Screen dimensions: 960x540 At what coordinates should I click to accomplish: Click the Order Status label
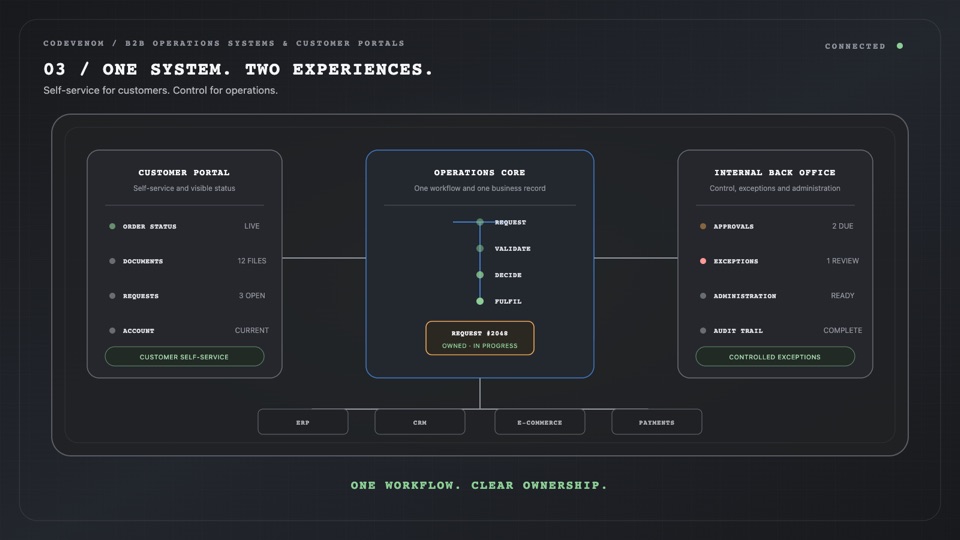(149, 227)
